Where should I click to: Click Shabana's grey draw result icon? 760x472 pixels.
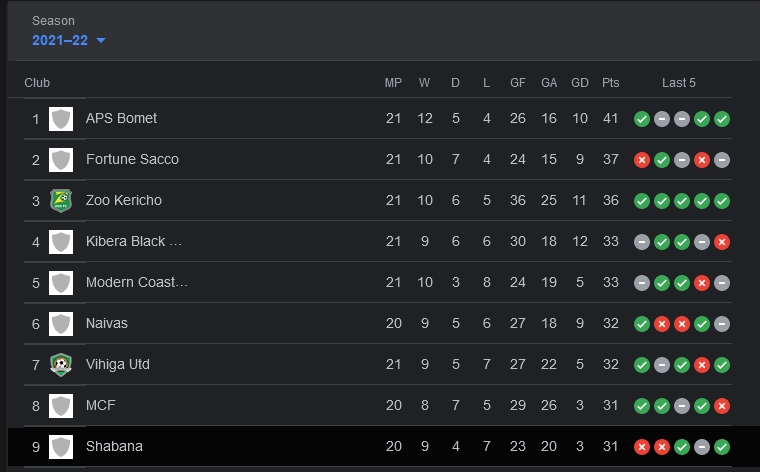tap(702, 447)
